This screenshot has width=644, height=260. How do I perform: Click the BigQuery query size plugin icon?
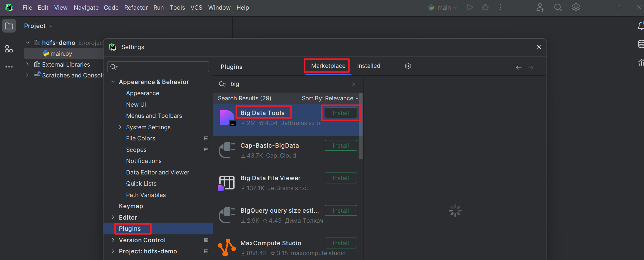227,215
